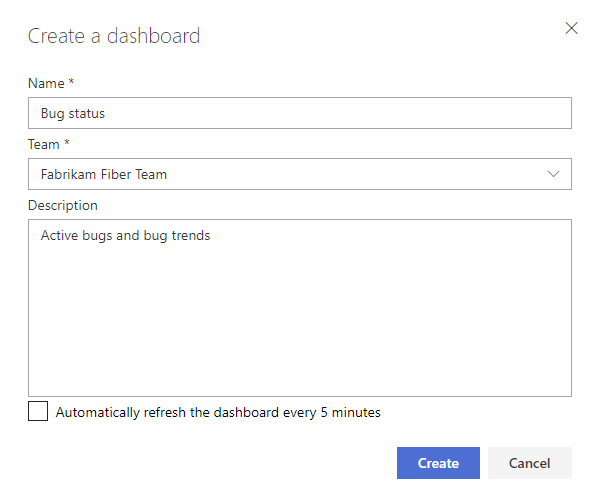Cancel the dashboard creation
This screenshot has width=599, height=499.
click(x=529, y=463)
